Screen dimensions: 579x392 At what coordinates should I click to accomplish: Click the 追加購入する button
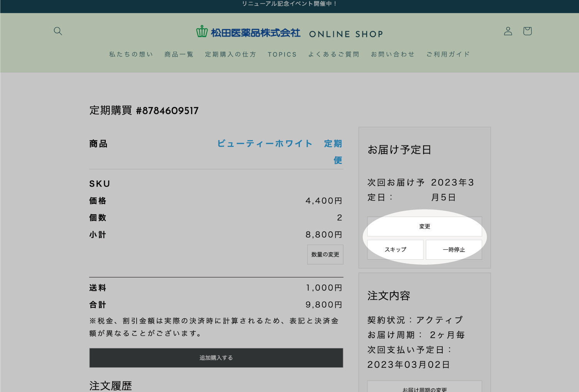click(x=216, y=358)
